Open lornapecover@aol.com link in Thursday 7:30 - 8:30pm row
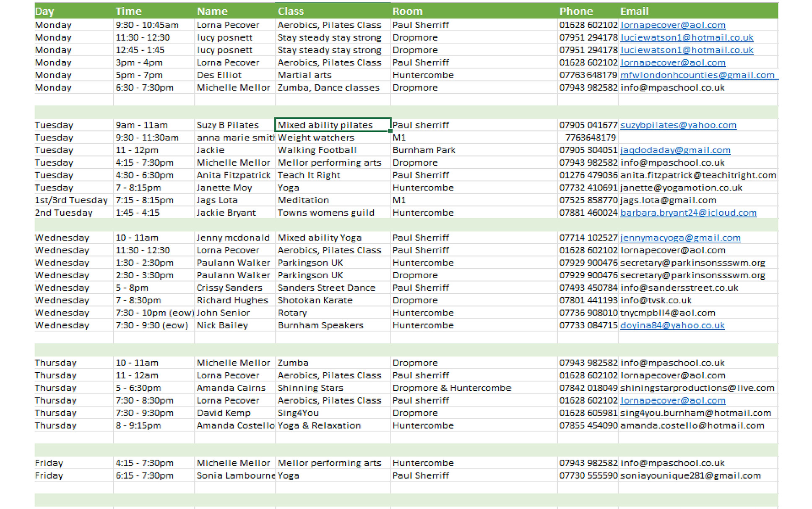The height and width of the screenshot is (509, 812). coord(673,400)
